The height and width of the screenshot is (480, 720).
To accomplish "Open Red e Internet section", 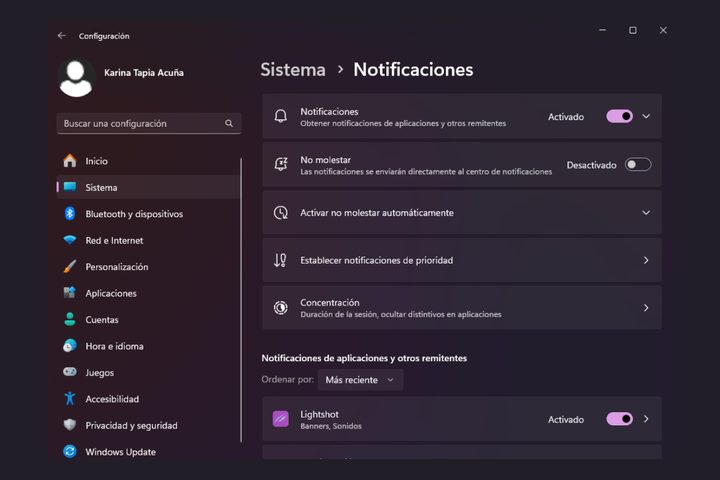I will click(114, 241).
